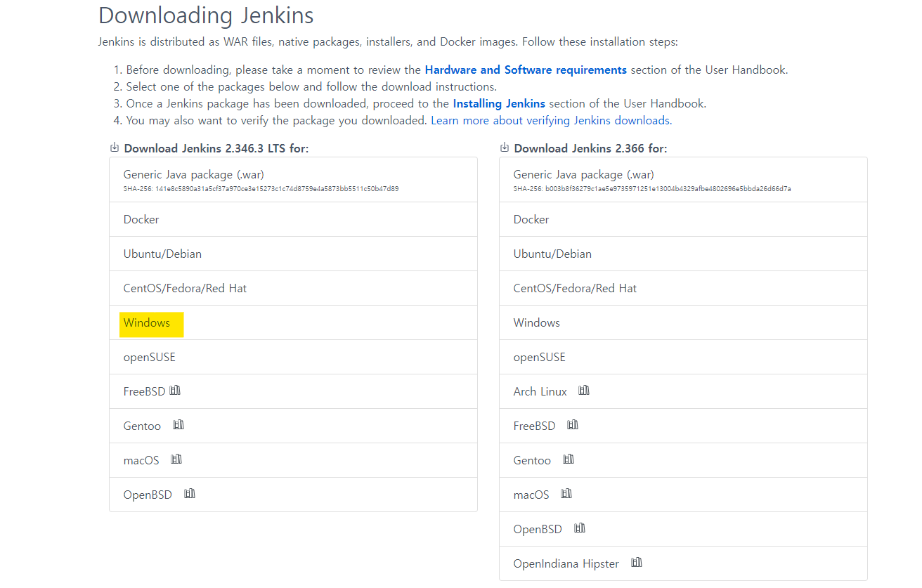The height and width of the screenshot is (588, 922).
Task: Open Learn more about verifying Jenkins downloads
Action: (552, 121)
